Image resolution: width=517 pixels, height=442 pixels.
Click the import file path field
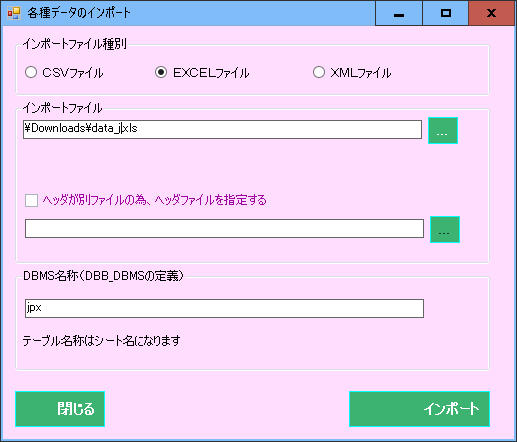(222, 129)
